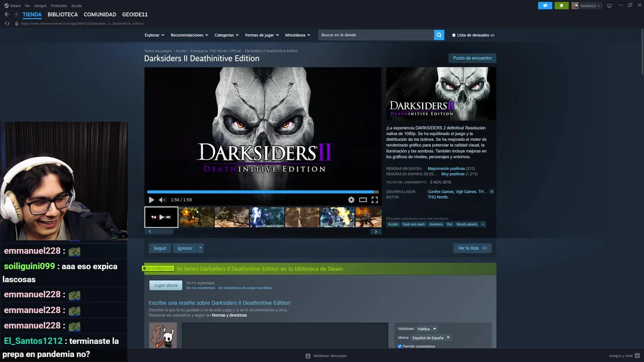The image size is (644, 362).
Task: Switch to the BIBLIOTECA tab
Action: click(63, 15)
